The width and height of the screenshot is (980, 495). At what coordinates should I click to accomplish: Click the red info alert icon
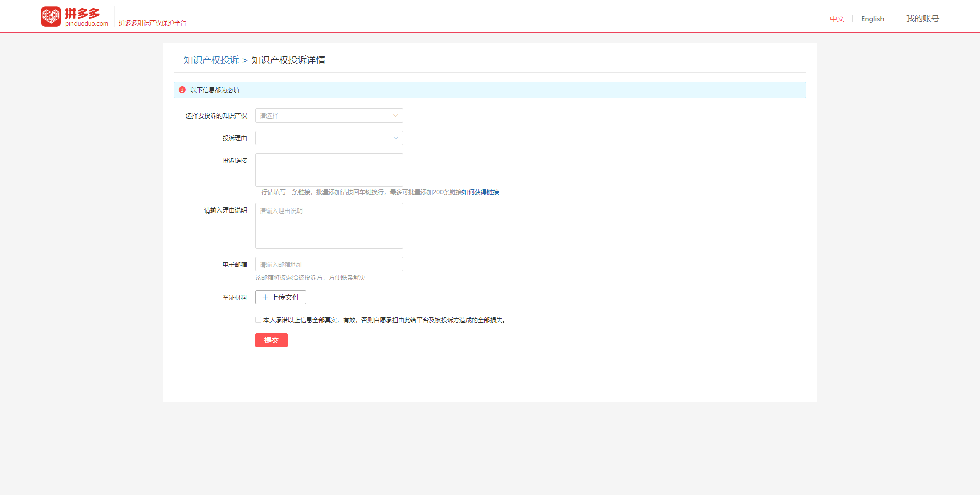[x=182, y=90]
